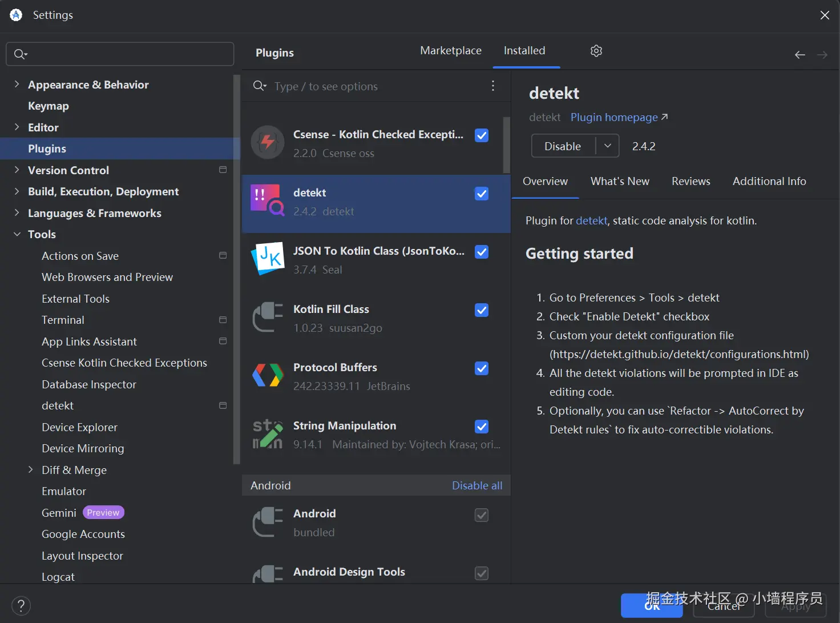Screen dimensions: 840x623
Task: Expand Languages & Frameworks node
Action: (17, 212)
